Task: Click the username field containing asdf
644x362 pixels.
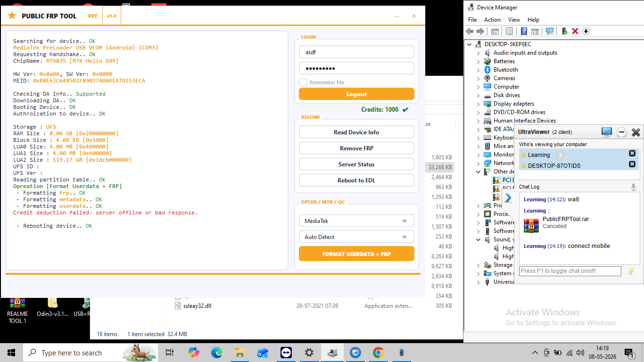Action: tap(356, 52)
